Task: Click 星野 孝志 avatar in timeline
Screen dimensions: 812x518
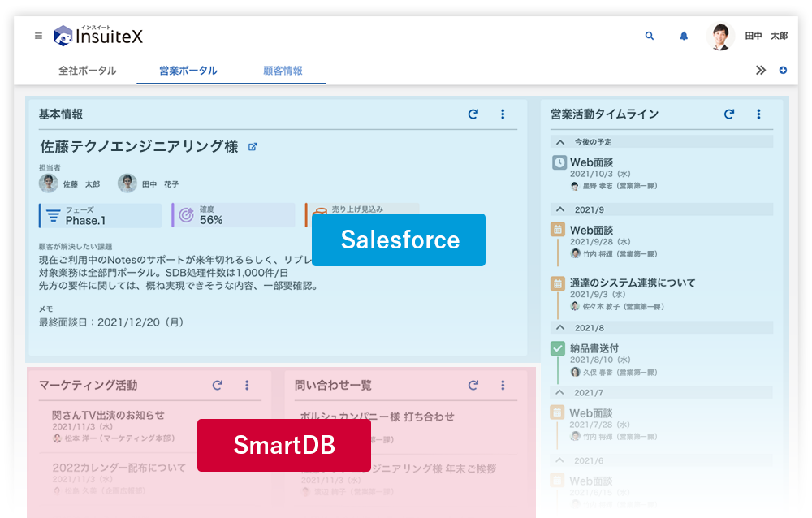Action: pos(575,186)
